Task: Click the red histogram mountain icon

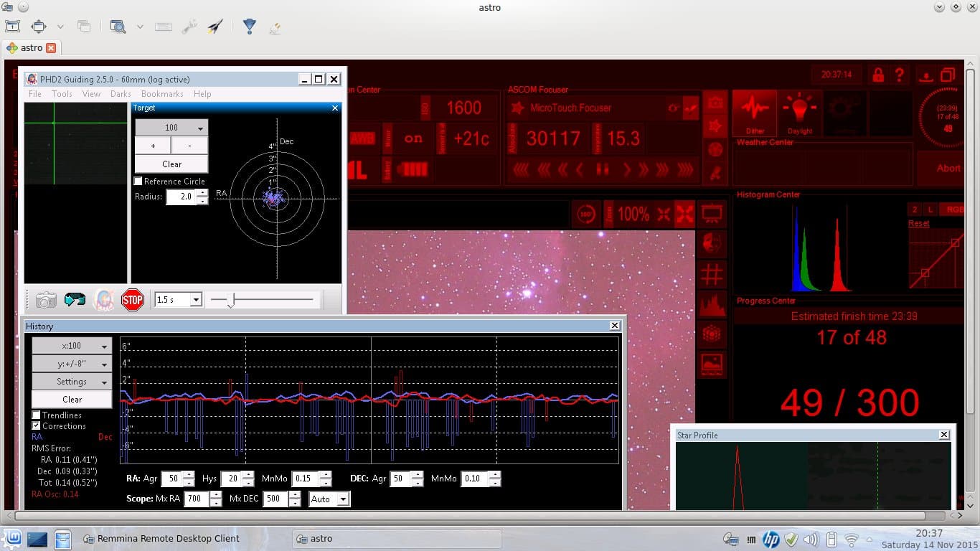Action: (x=712, y=304)
